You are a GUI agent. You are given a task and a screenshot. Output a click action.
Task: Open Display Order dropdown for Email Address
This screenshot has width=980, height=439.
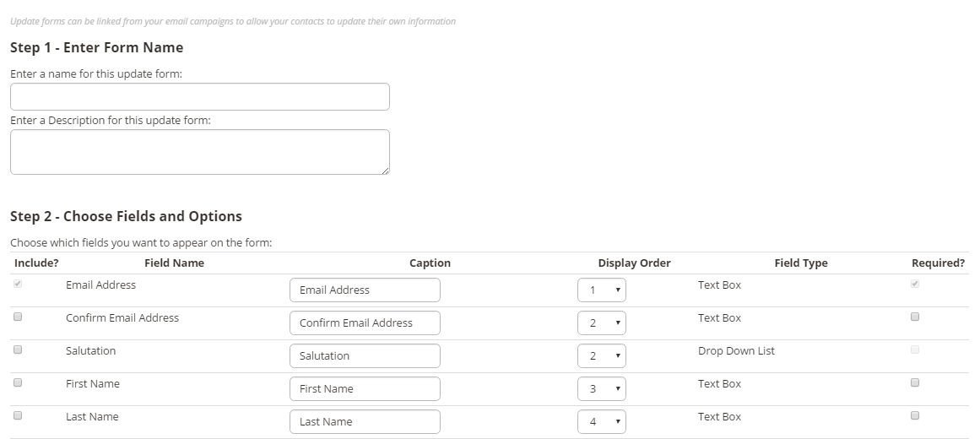[x=601, y=290]
